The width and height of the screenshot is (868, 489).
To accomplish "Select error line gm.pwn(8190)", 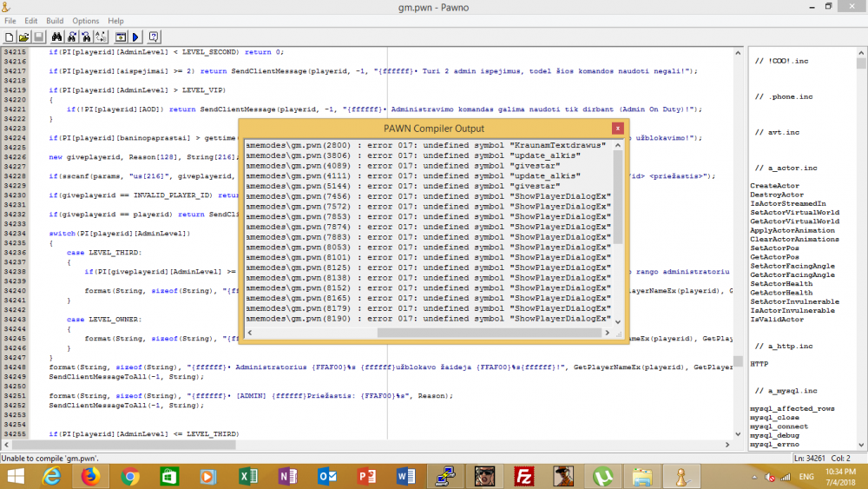I will [429, 319].
